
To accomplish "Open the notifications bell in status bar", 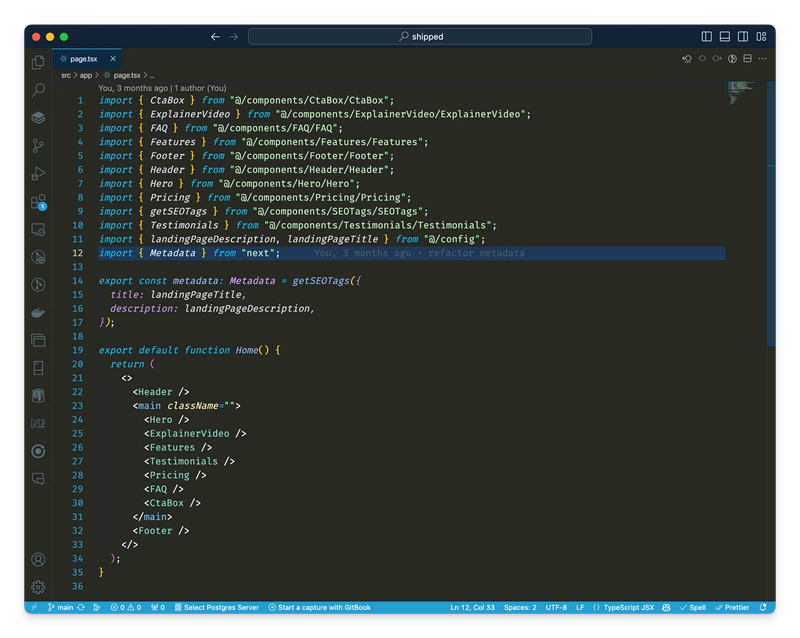I will [x=763, y=607].
